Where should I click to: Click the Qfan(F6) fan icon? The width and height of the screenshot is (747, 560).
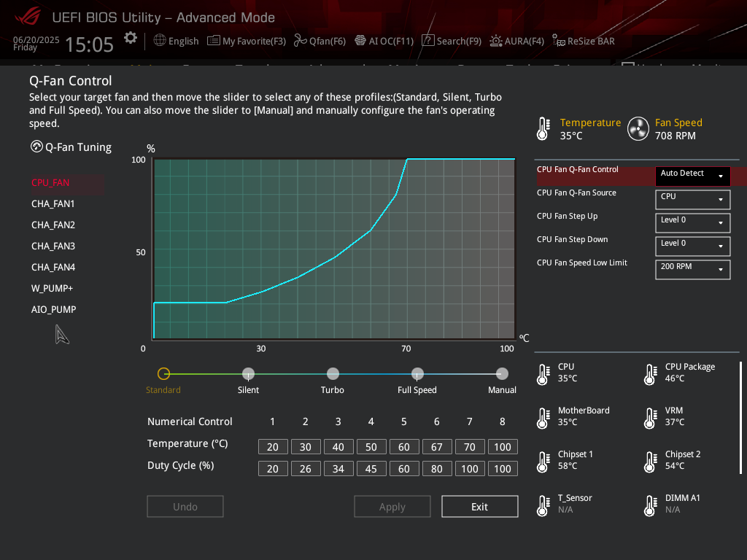coord(300,41)
